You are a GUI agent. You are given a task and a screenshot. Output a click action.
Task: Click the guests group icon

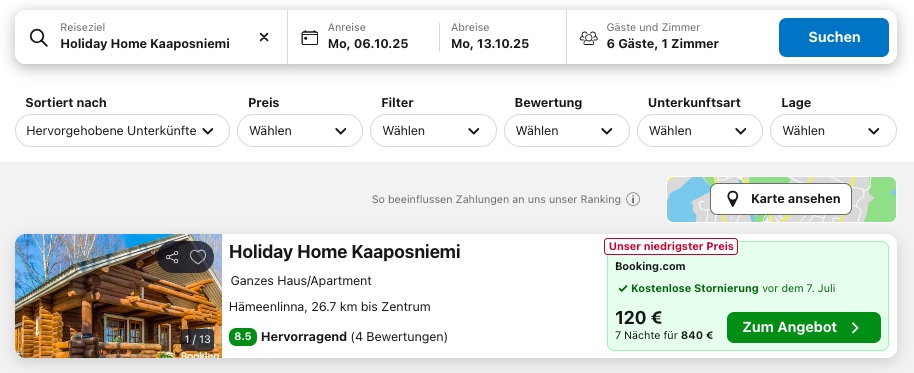[x=589, y=38]
